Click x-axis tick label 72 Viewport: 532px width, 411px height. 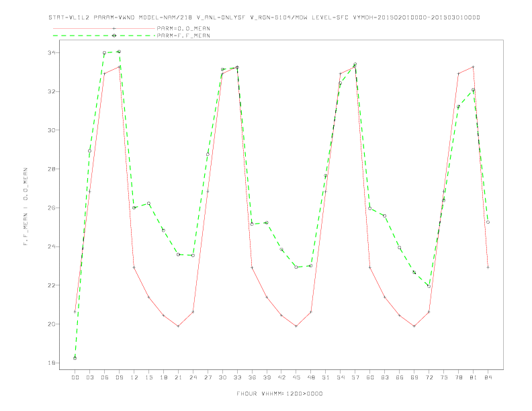[x=429, y=377]
